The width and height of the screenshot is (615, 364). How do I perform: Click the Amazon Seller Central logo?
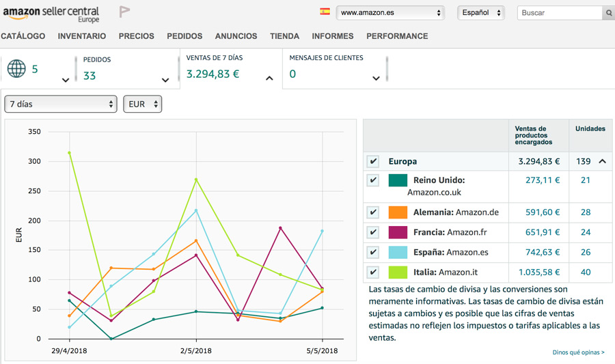pyautogui.click(x=51, y=14)
